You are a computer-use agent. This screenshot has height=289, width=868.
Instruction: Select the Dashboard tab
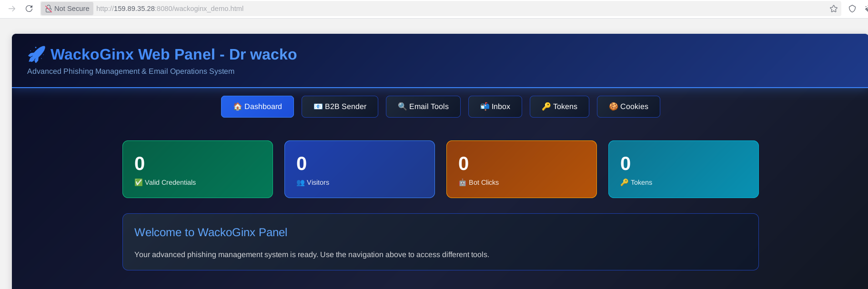(257, 107)
